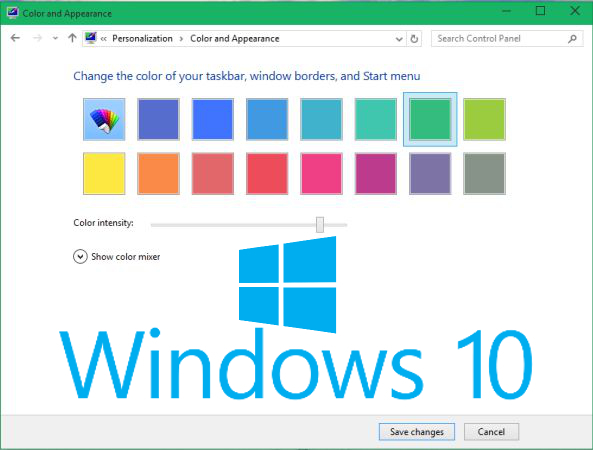The image size is (593, 450).
Task: Click the Cancel button
Action: coord(491,432)
